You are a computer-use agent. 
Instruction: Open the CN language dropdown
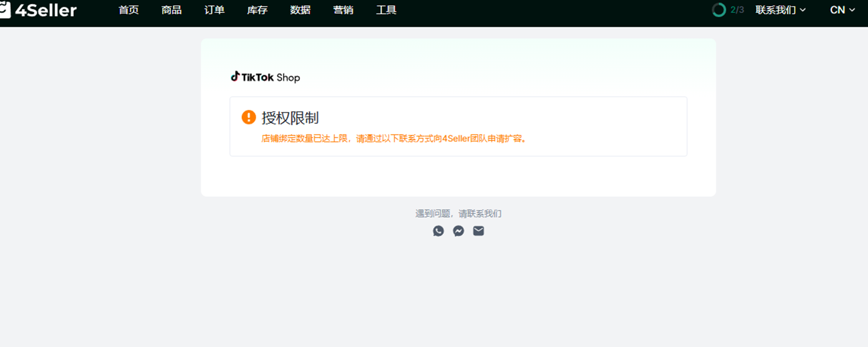(x=842, y=10)
